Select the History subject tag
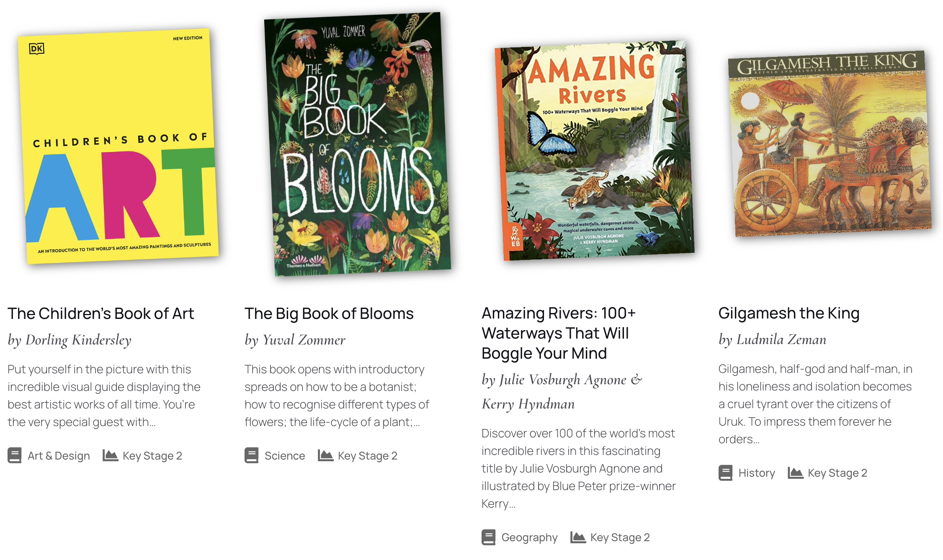This screenshot has width=943, height=560. [757, 473]
